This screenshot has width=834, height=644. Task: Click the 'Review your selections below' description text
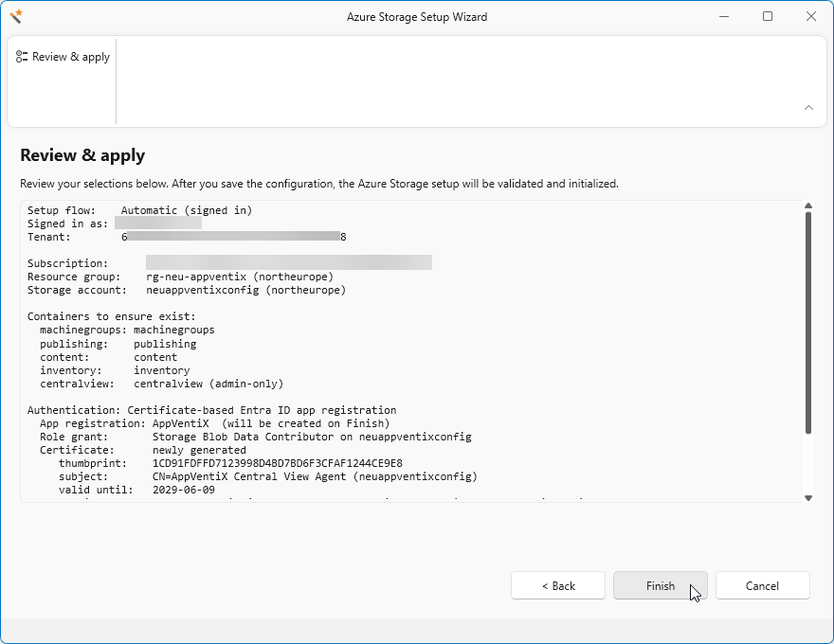(319, 184)
